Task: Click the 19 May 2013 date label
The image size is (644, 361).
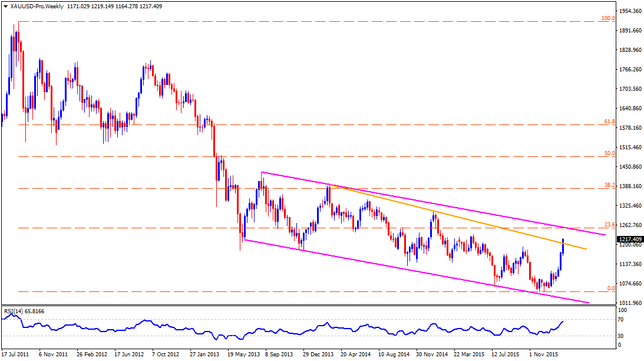Action: (x=243, y=354)
